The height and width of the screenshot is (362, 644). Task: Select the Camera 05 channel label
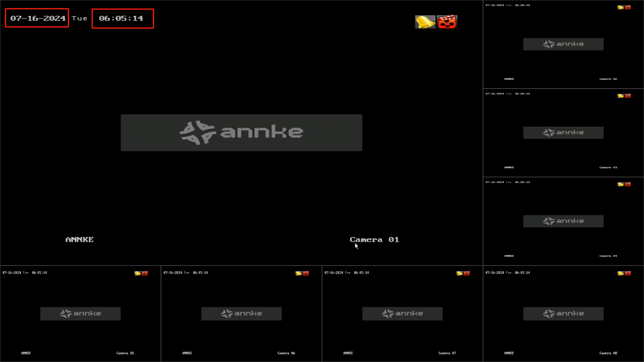[x=125, y=353]
